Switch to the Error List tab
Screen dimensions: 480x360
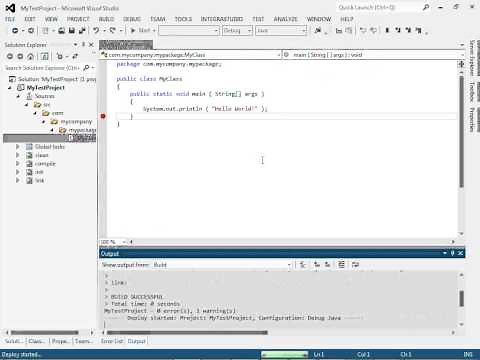[112, 341]
